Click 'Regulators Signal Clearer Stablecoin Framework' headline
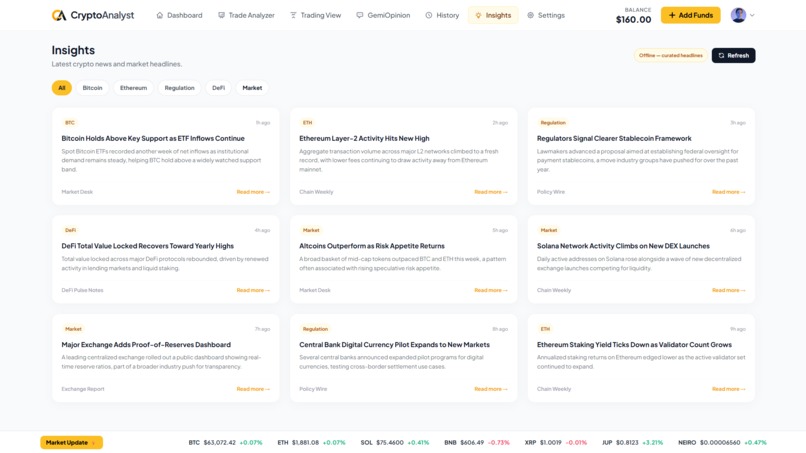This screenshot has height=453, width=806. [614, 138]
